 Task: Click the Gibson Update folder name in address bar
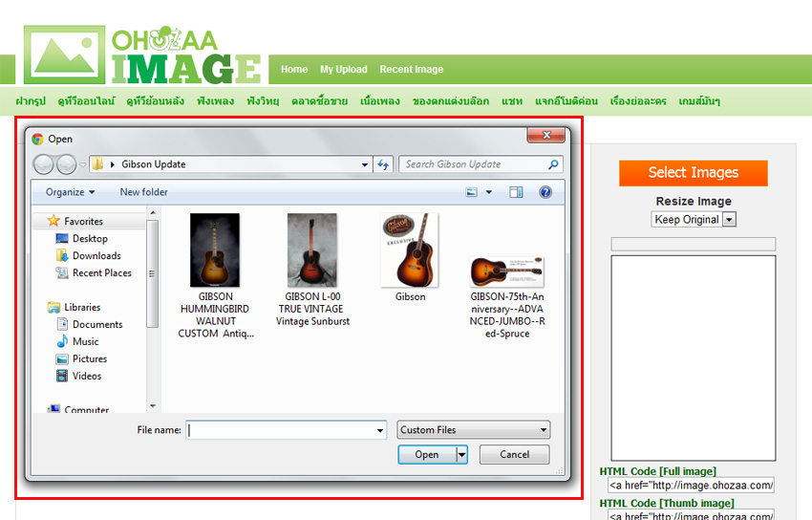(153, 164)
